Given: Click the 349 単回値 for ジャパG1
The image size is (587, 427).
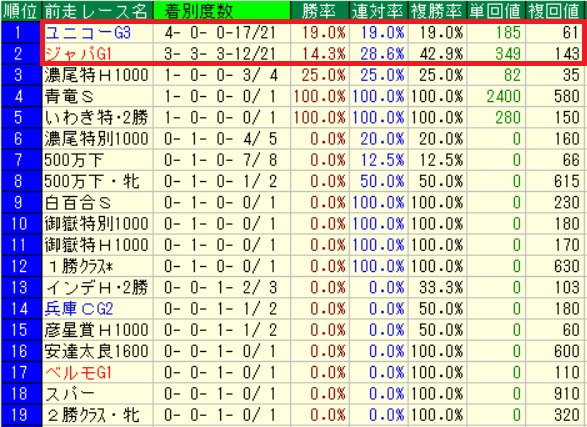Looking at the screenshot, I should tap(508, 54).
